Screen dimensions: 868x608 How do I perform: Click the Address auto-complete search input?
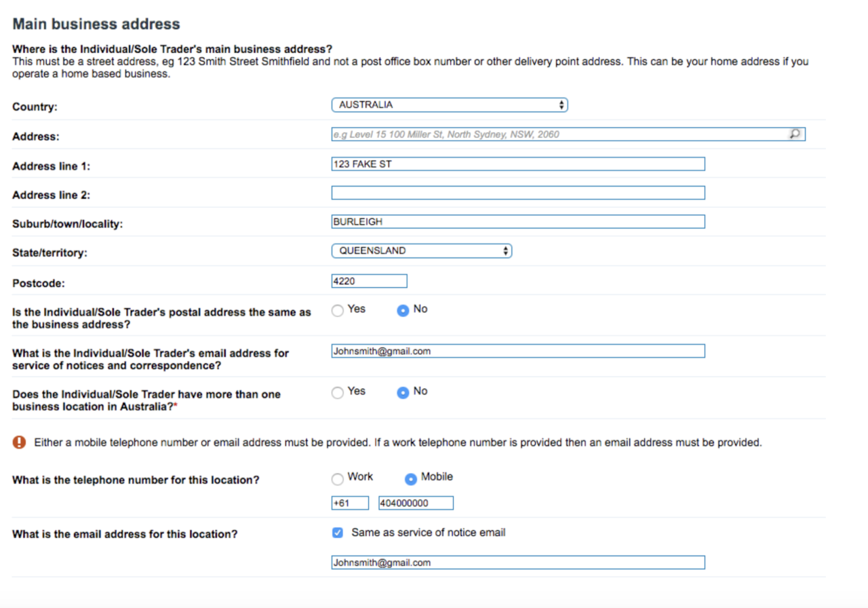[x=542, y=134]
